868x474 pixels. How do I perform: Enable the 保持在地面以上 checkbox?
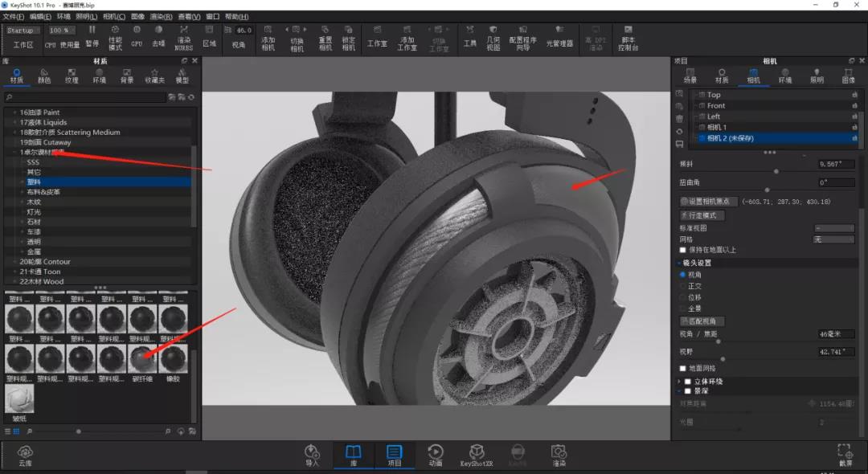[x=682, y=250]
